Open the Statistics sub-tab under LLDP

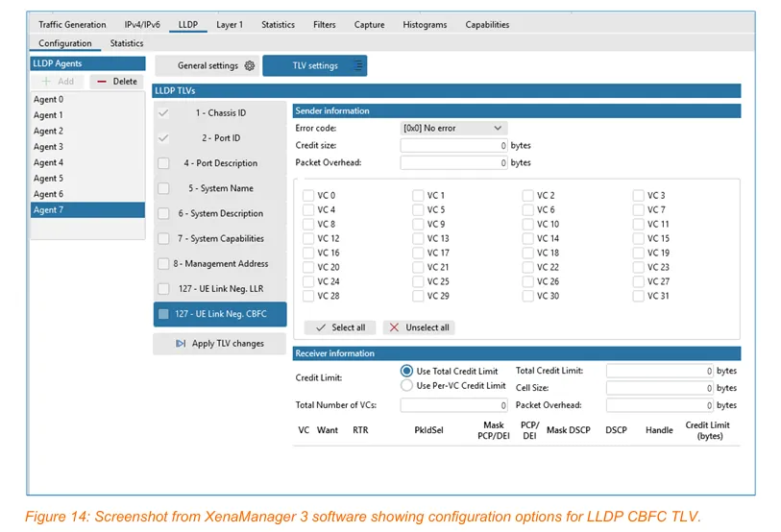[127, 43]
